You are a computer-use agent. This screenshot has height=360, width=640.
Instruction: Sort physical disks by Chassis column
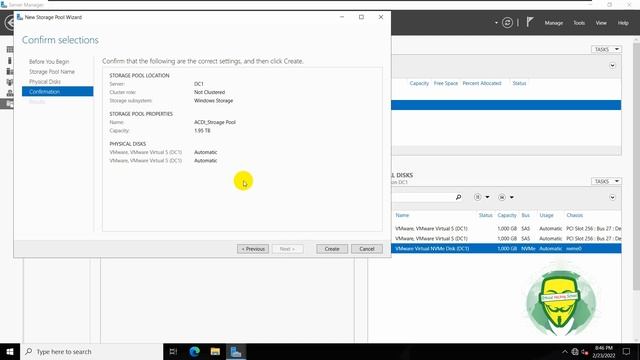574,215
